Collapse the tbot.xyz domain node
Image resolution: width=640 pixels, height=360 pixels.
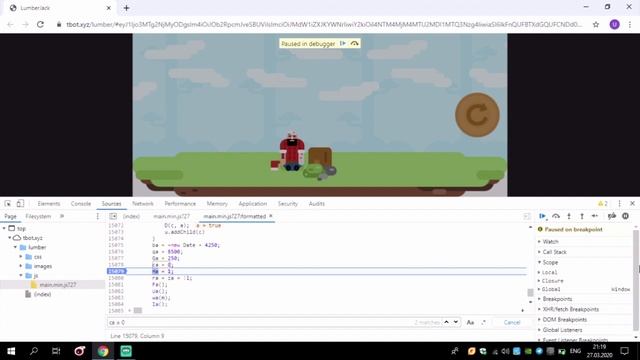coord(10,238)
